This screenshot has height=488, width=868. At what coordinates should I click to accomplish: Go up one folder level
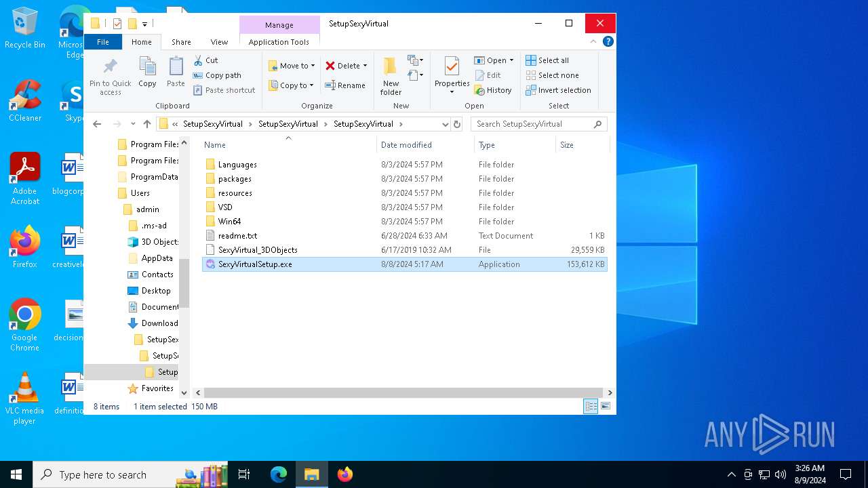[x=147, y=124]
